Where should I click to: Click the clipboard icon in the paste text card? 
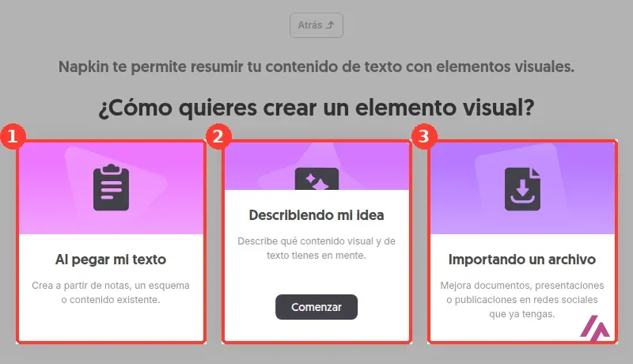pyautogui.click(x=111, y=188)
